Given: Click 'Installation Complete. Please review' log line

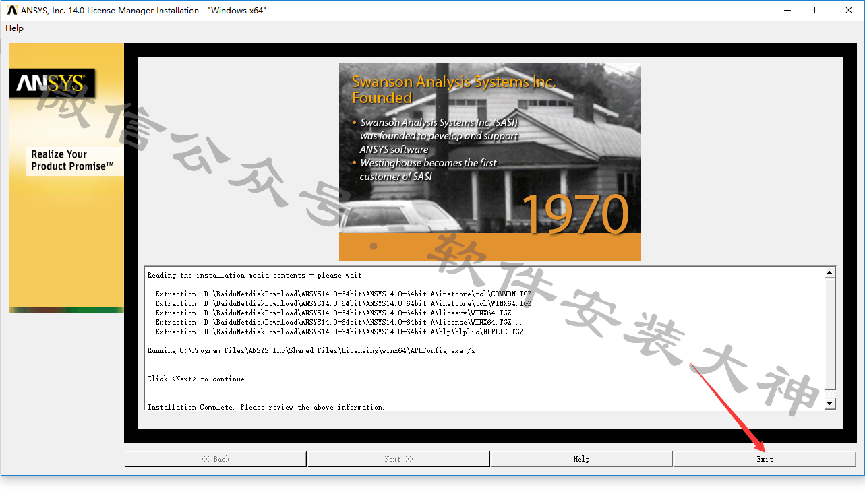Looking at the screenshot, I should 266,407.
